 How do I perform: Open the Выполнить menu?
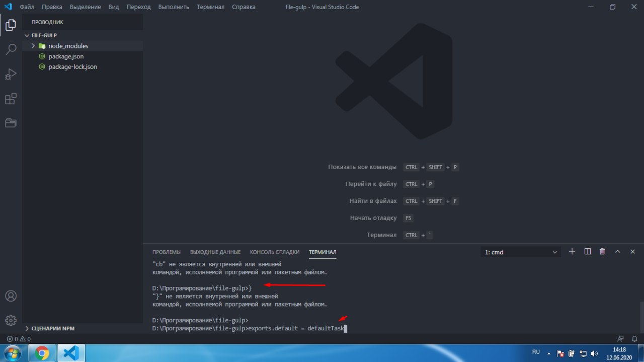click(x=174, y=7)
